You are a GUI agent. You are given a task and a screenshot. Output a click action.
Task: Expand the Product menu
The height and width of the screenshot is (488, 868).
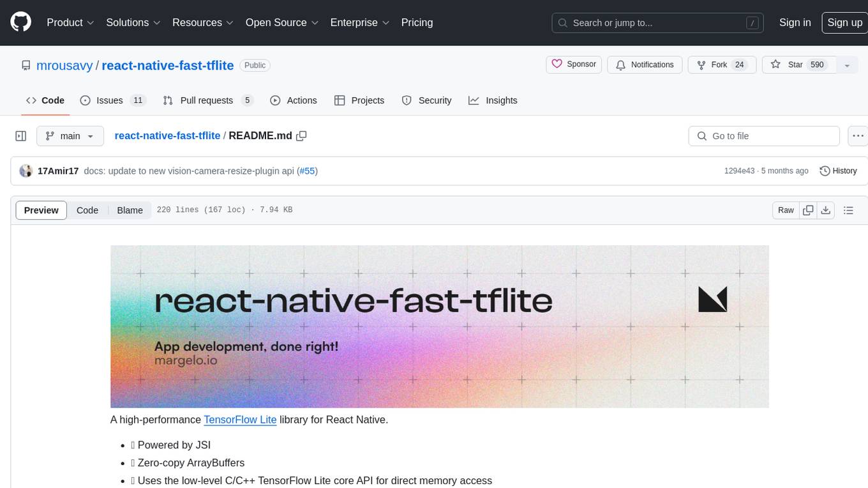click(70, 22)
